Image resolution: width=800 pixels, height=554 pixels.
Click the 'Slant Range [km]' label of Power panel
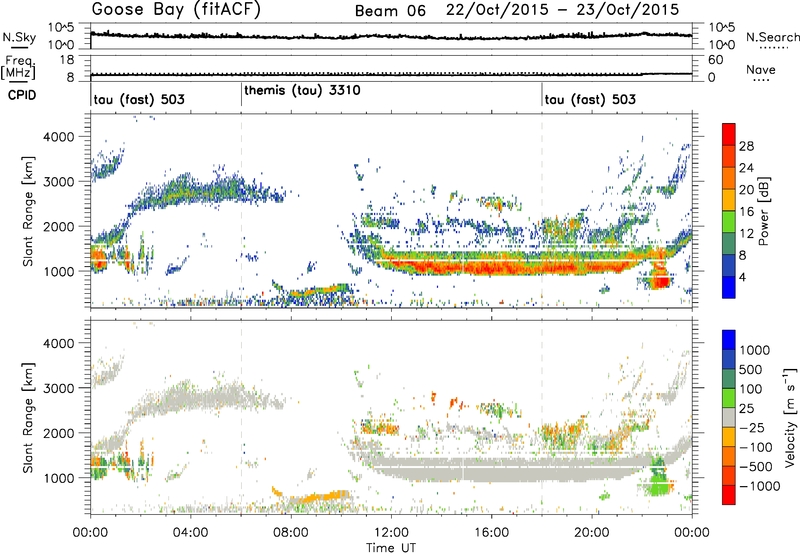pyautogui.click(x=28, y=211)
